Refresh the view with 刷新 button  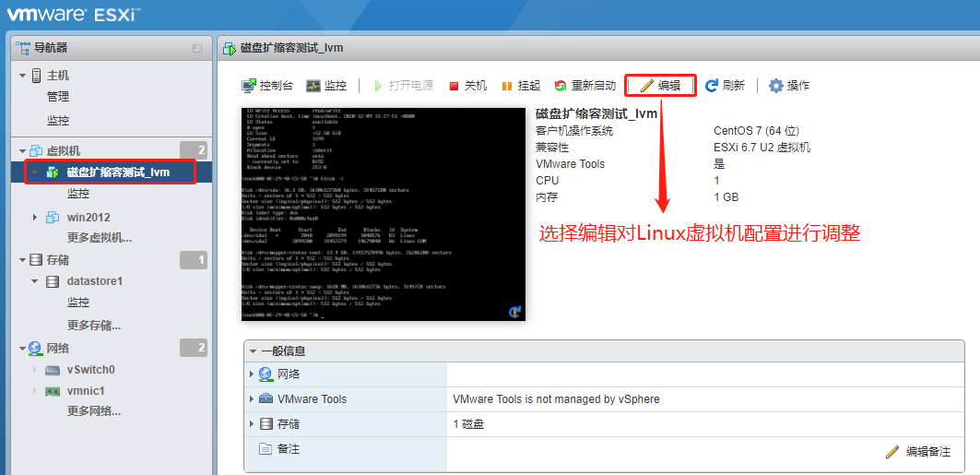pyautogui.click(x=725, y=86)
